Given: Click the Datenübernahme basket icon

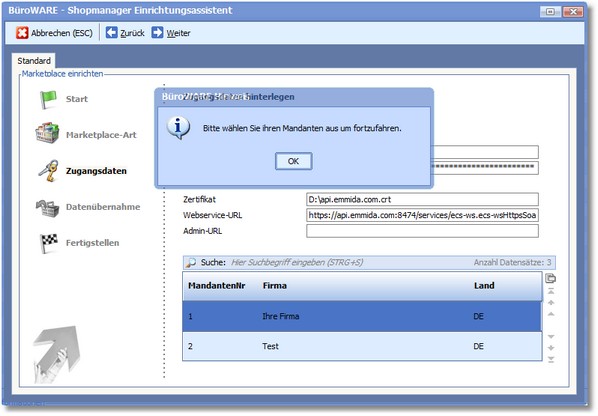Looking at the screenshot, I should pyautogui.click(x=48, y=208).
